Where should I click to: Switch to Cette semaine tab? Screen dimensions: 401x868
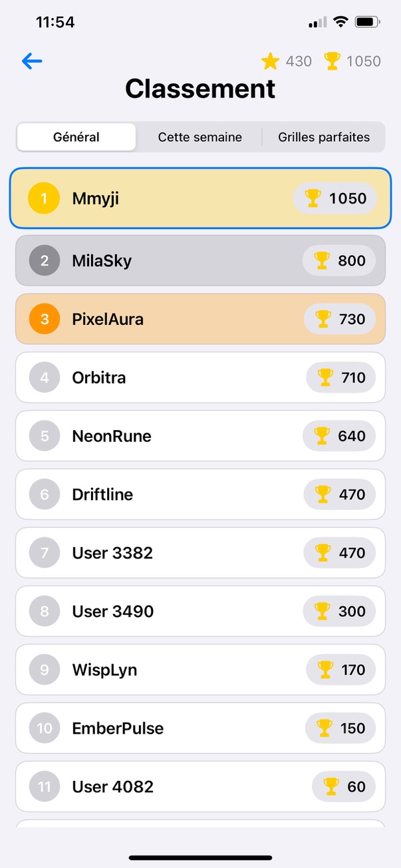(200, 137)
